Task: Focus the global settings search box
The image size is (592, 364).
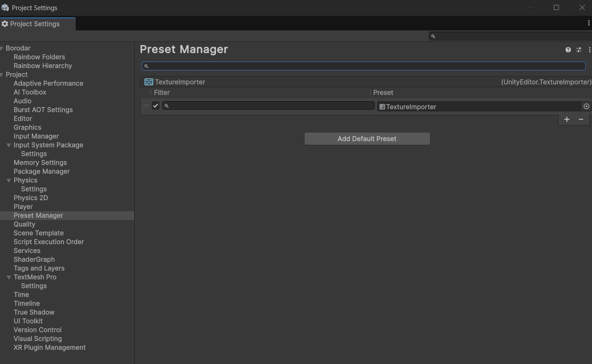Action: click(511, 36)
